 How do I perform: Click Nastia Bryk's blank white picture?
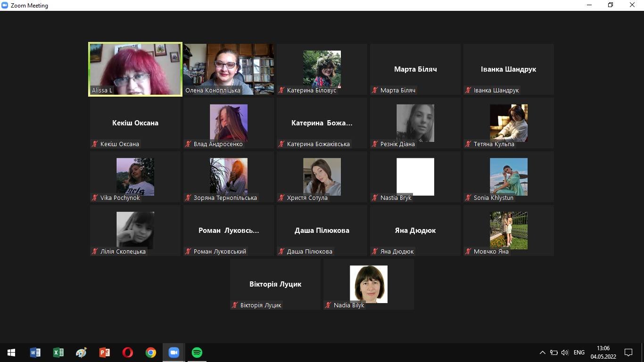pos(415,177)
